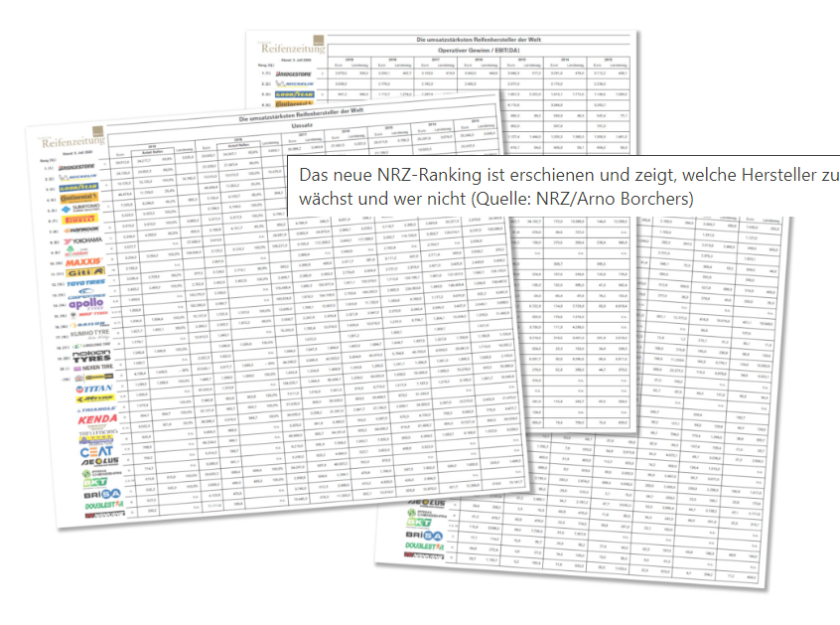Click the Aeolus logo on the Umsatz sheet
The image size is (840, 625).
(x=99, y=461)
